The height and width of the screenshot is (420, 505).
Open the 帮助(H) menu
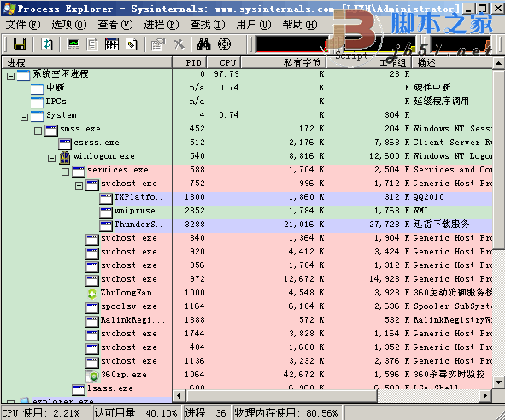[x=300, y=25]
